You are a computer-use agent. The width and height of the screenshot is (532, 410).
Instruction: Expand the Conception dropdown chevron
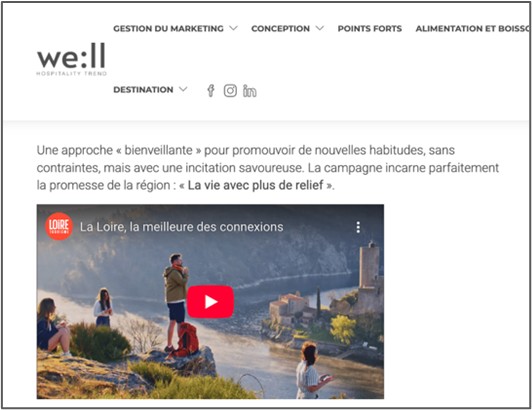point(320,28)
